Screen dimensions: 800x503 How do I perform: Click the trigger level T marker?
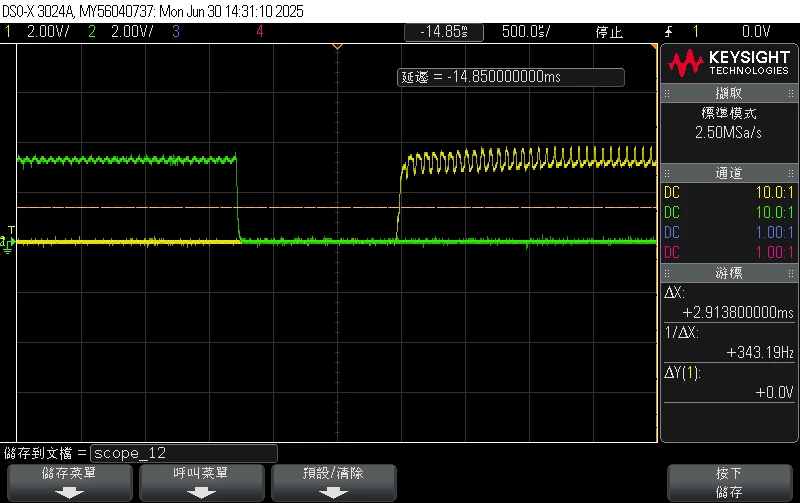coord(11,230)
